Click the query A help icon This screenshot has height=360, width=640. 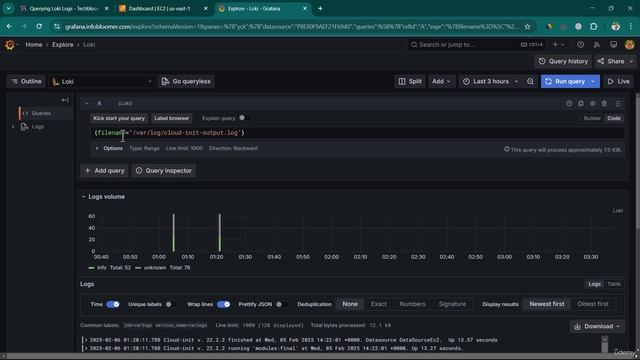(569, 103)
